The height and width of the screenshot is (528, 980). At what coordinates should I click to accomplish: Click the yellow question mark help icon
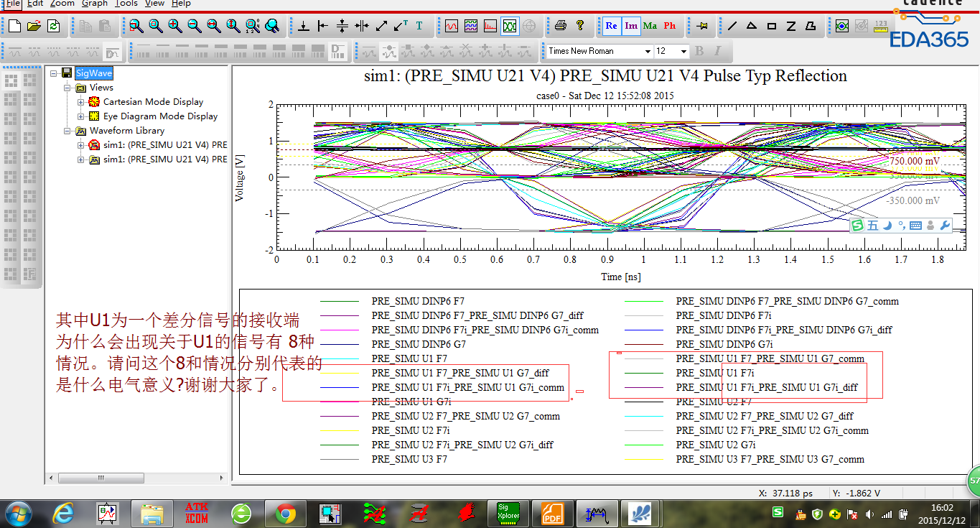pyautogui.click(x=580, y=26)
